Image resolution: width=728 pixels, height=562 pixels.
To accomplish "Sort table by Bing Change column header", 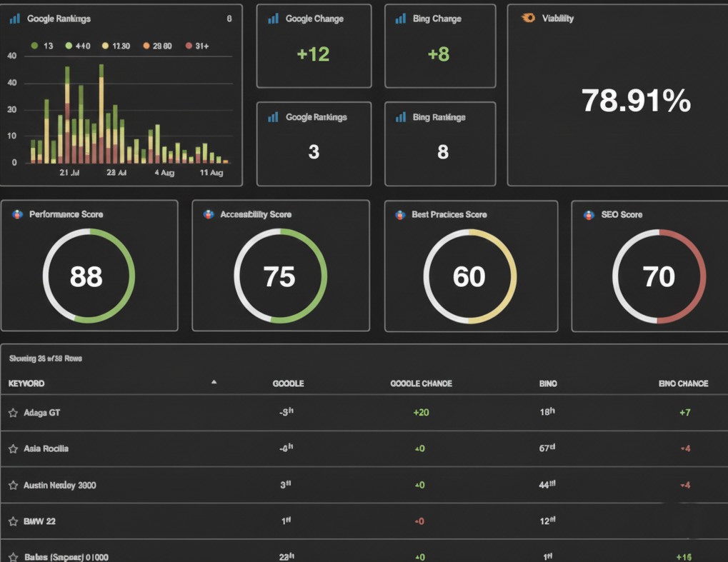I will [x=683, y=383].
